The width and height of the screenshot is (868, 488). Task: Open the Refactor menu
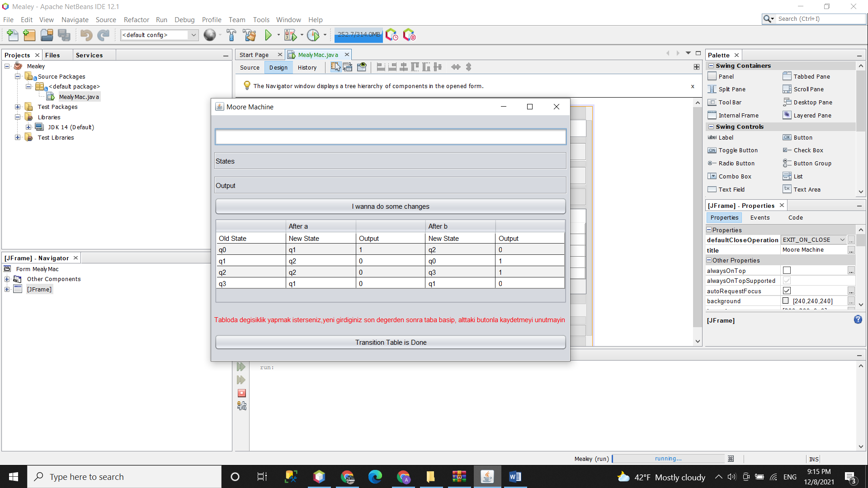136,19
